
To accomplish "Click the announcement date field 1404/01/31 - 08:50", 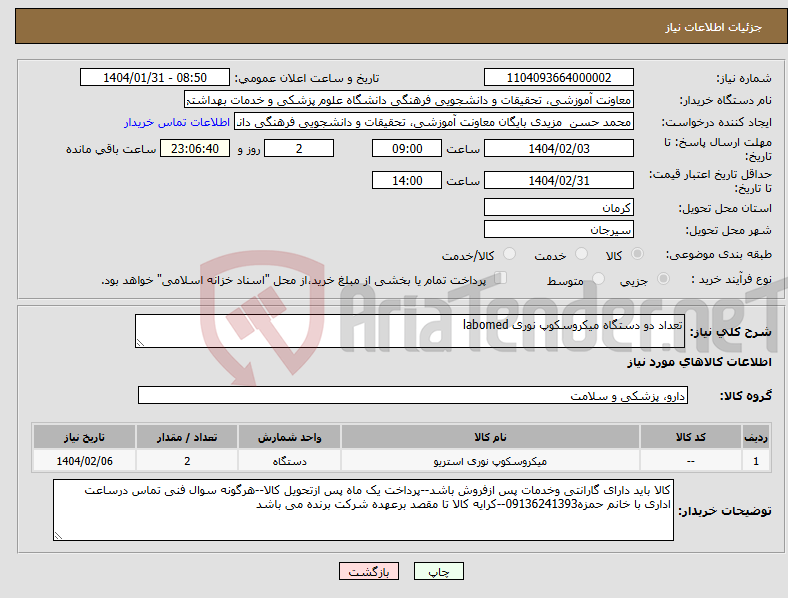I will click(x=155, y=77).
